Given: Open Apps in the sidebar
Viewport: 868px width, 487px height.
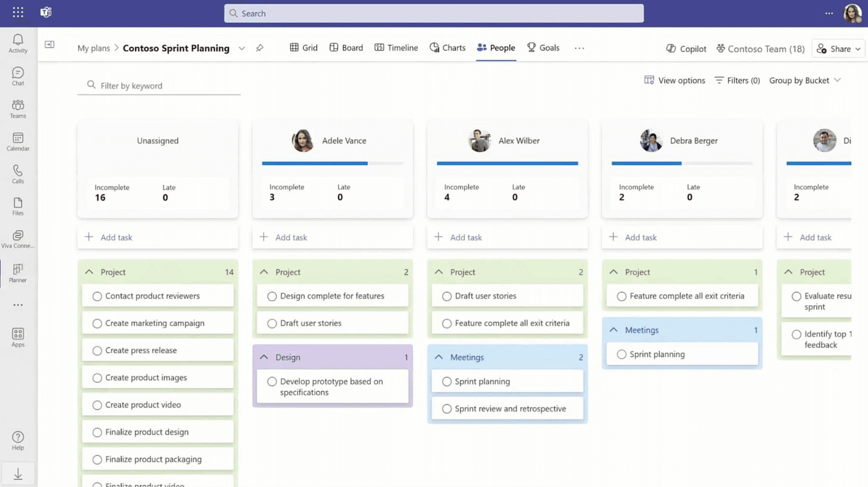Looking at the screenshot, I should click(18, 337).
